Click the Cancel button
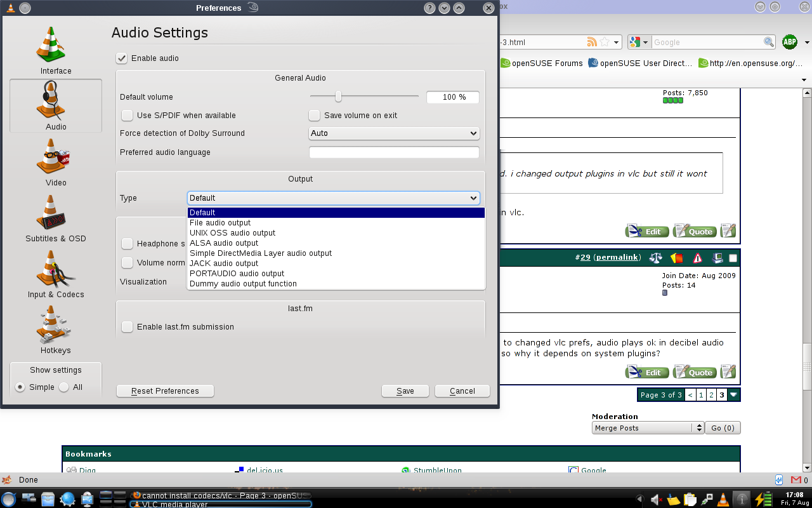Viewport: 812px width, 508px height. tap(462, 391)
